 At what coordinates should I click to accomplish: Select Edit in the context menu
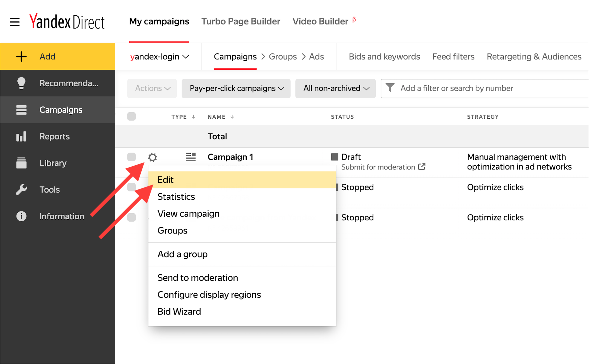click(242, 180)
